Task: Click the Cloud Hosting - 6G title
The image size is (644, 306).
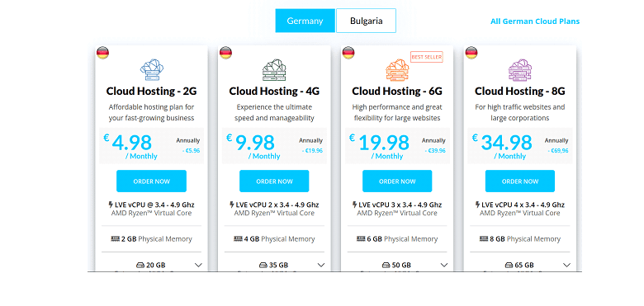Action: click(397, 91)
